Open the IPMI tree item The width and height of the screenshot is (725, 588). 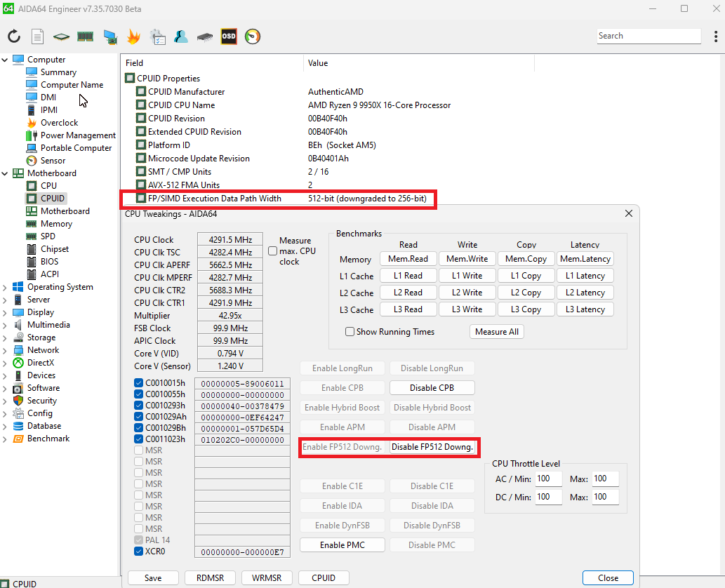coord(49,110)
